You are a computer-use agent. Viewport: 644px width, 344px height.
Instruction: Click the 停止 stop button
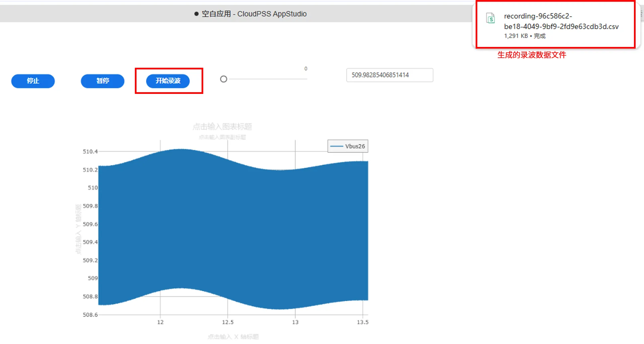point(33,81)
